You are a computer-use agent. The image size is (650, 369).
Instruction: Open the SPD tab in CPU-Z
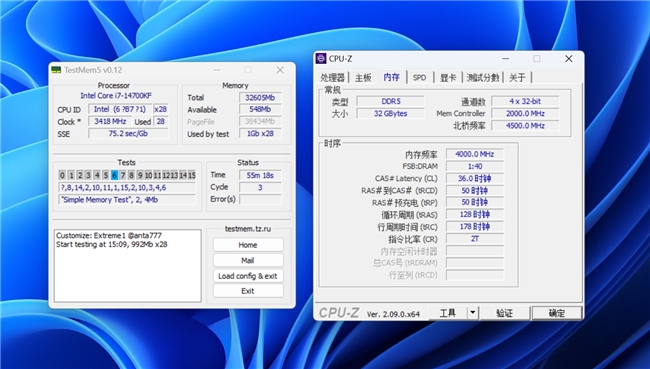(419, 78)
